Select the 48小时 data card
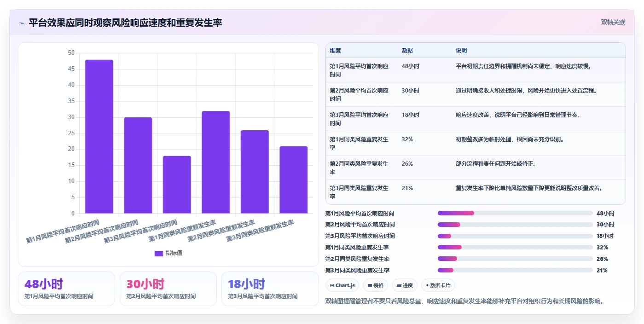This screenshot has height=324, width=644. 66,289
